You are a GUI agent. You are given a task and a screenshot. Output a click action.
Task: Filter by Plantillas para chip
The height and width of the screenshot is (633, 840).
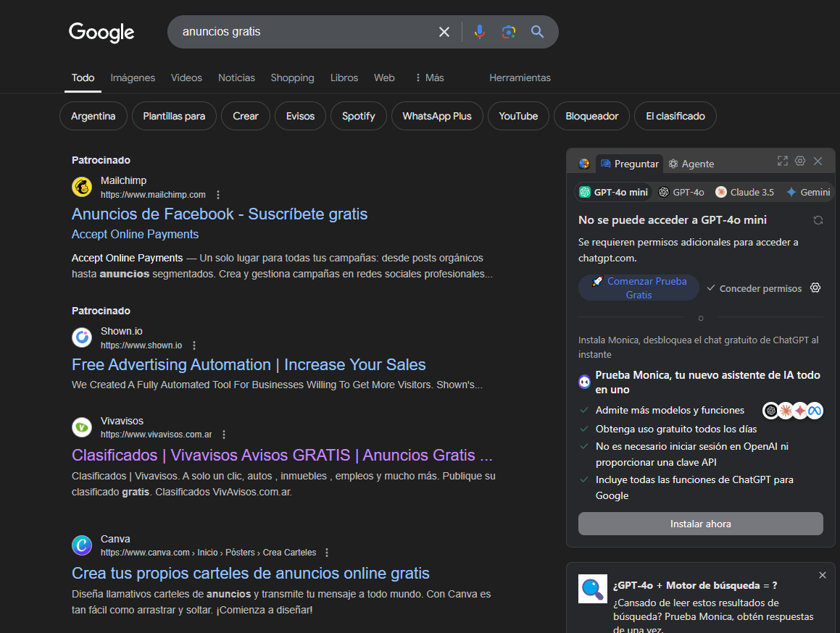[x=174, y=116]
